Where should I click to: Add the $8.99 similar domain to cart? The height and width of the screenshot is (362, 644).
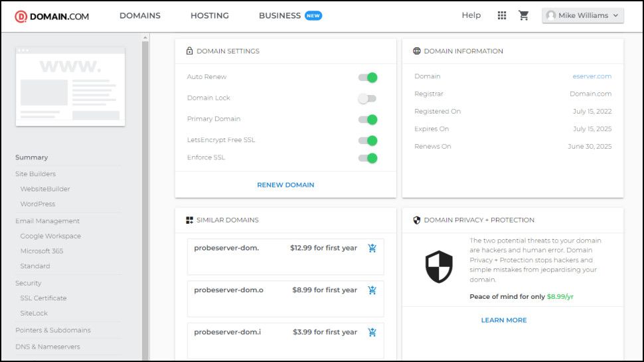pos(372,290)
